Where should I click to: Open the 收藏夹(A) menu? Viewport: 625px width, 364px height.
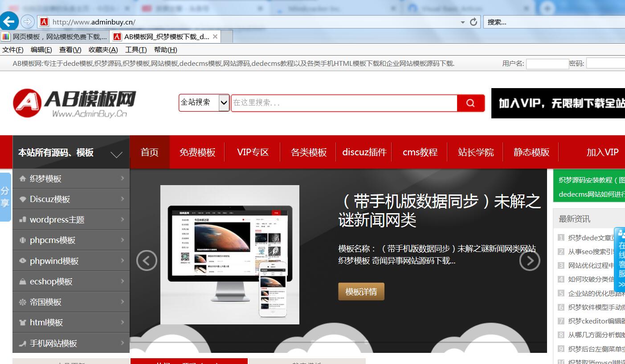[x=103, y=49]
